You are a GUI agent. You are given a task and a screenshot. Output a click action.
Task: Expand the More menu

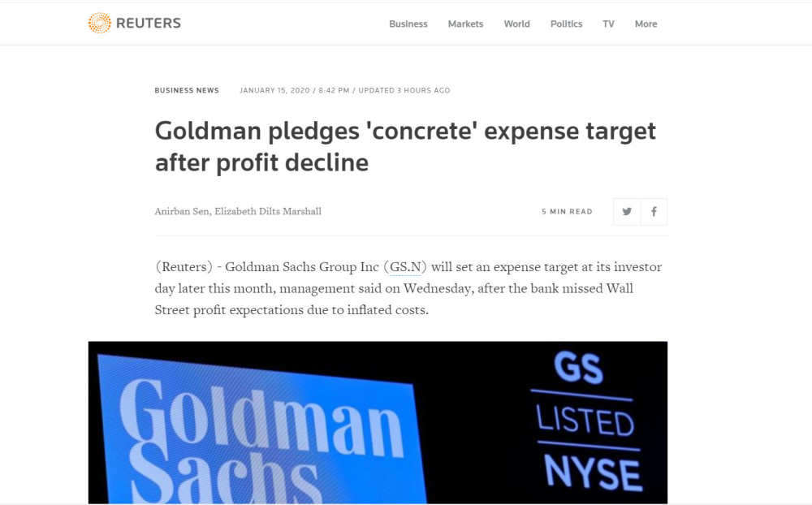click(646, 24)
